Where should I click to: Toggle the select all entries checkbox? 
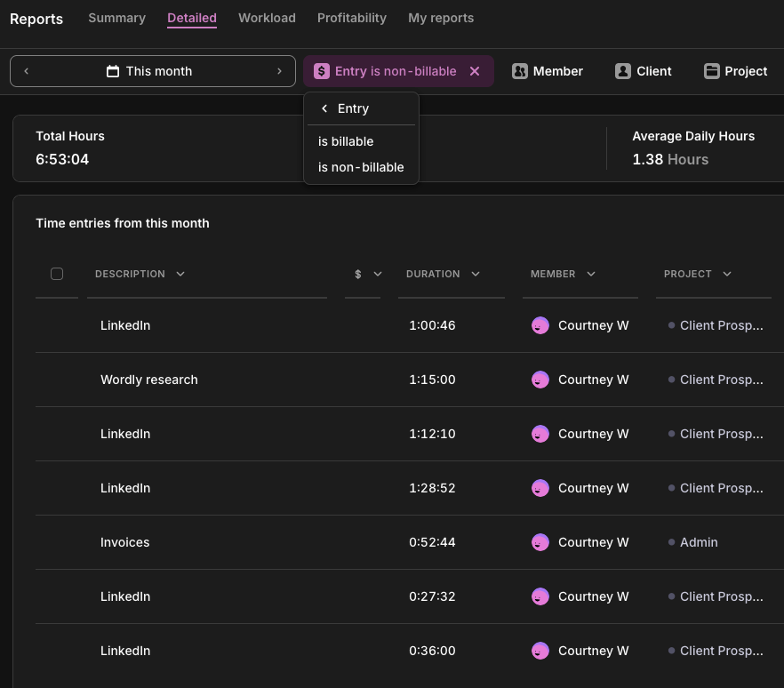(x=57, y=274)
